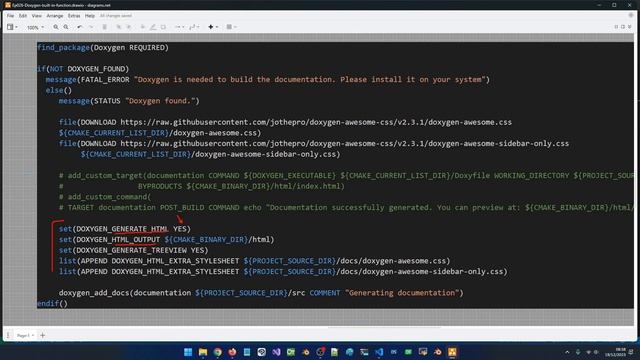The width and height of the screenshot is (640, 360).
Task: Click the Windows Start button
Action: (188, 352)
